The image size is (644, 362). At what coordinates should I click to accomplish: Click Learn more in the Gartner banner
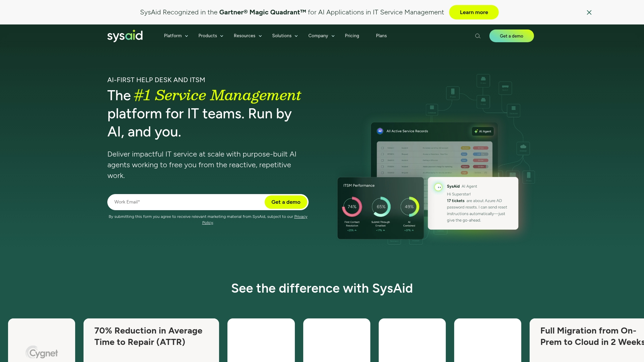pos(474,12)
